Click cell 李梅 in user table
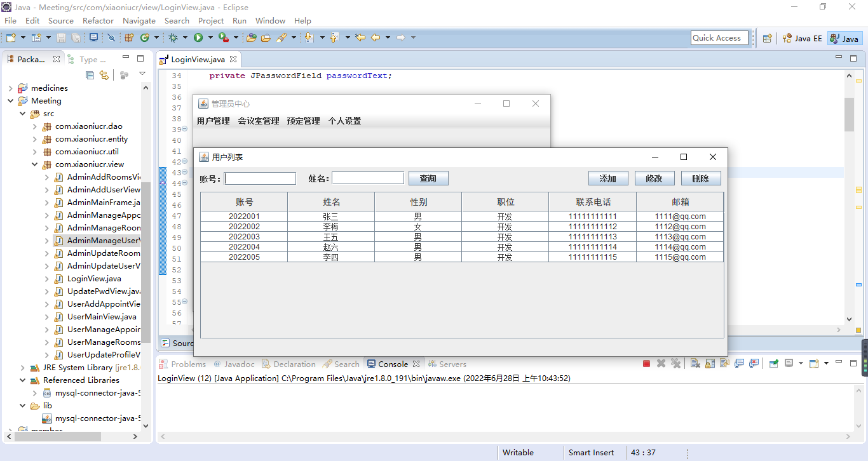 coord(330,227)
